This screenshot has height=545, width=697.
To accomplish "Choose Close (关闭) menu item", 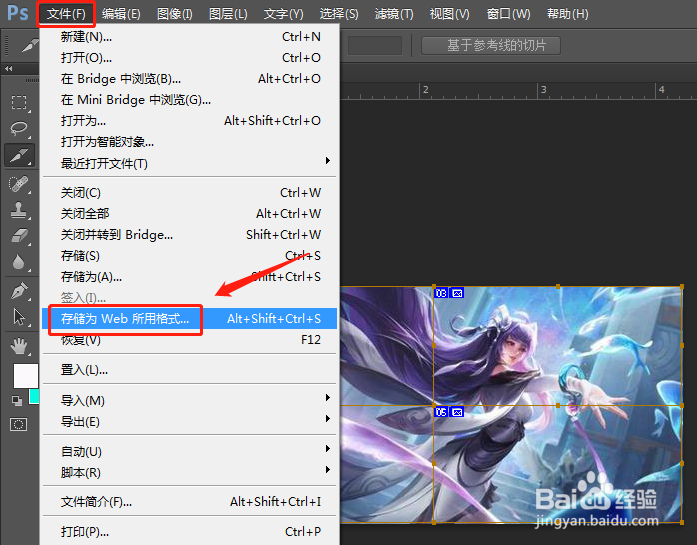I will coord(189,192).
